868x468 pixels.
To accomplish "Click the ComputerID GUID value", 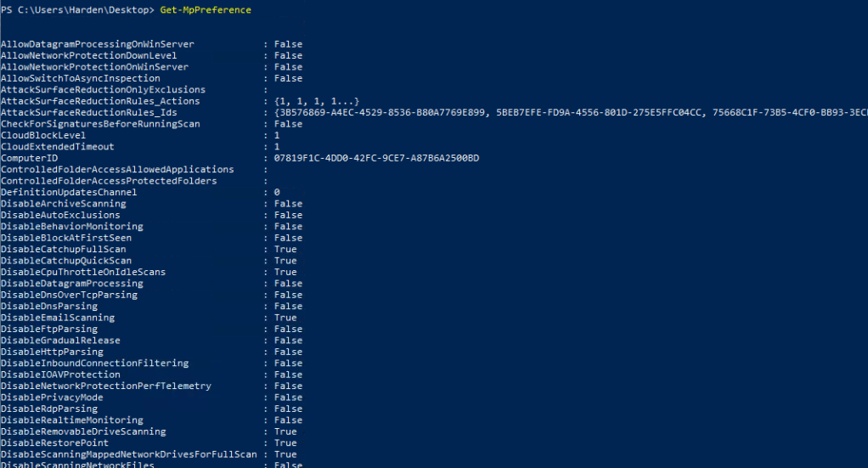I will 376,158.
